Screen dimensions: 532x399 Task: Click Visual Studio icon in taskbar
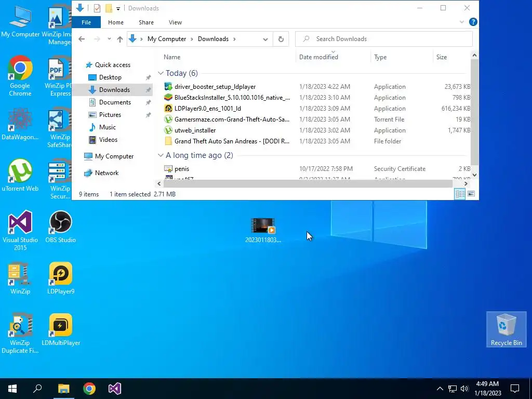tap(115, 389)
